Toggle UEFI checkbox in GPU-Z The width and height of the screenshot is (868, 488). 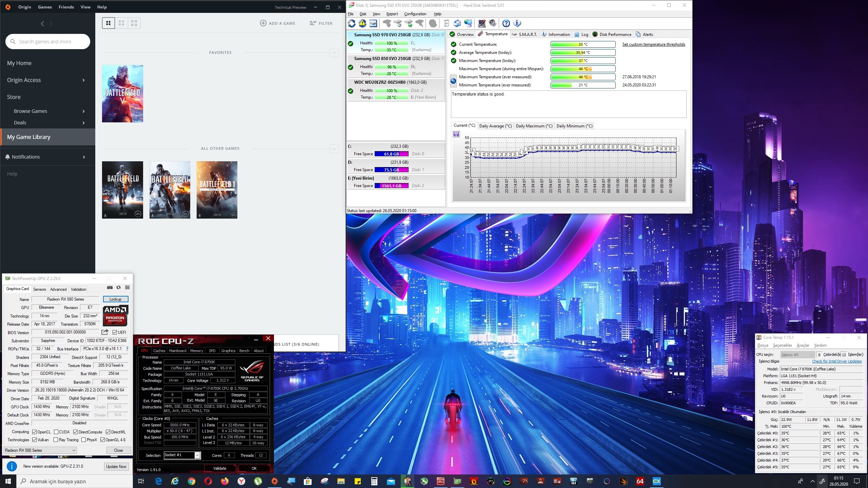(115, 332)
